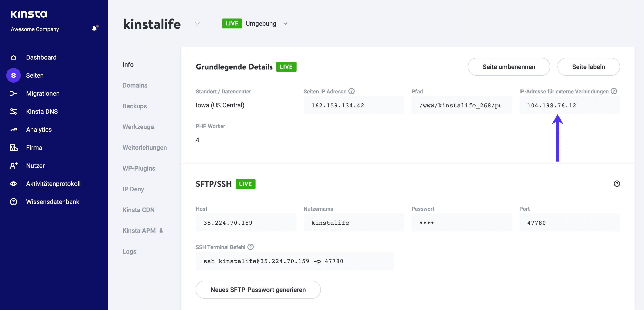Show help for SSH Terminal Befehl
This screenshot has width=644, height=310.
(251, 247)
